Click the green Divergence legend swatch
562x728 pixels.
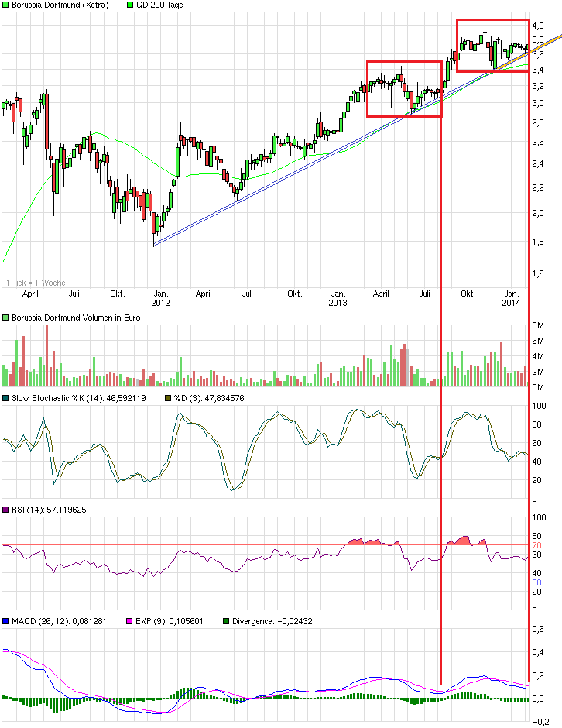point(227,621)
